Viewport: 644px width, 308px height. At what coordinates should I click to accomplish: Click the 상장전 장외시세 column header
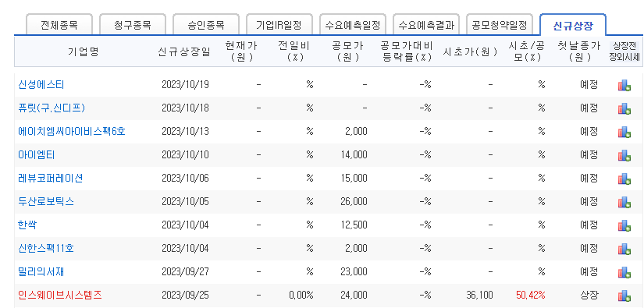(624, 51)
